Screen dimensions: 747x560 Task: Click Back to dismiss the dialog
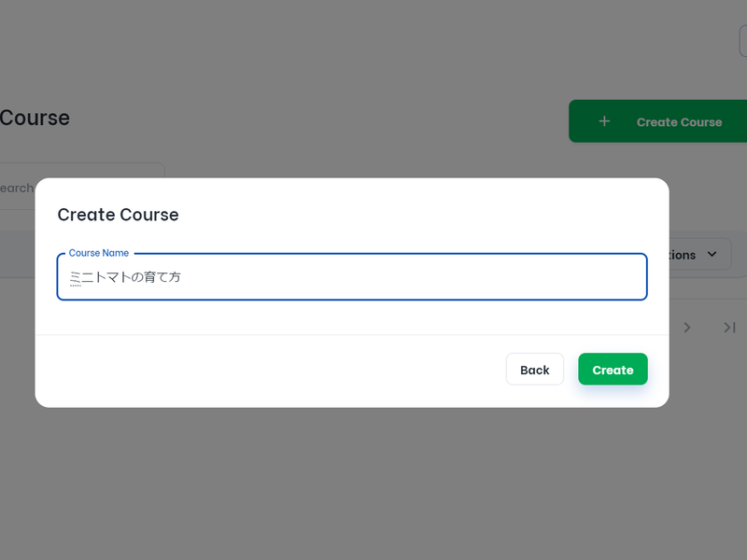pyautogui.click(x=534, y=369)
